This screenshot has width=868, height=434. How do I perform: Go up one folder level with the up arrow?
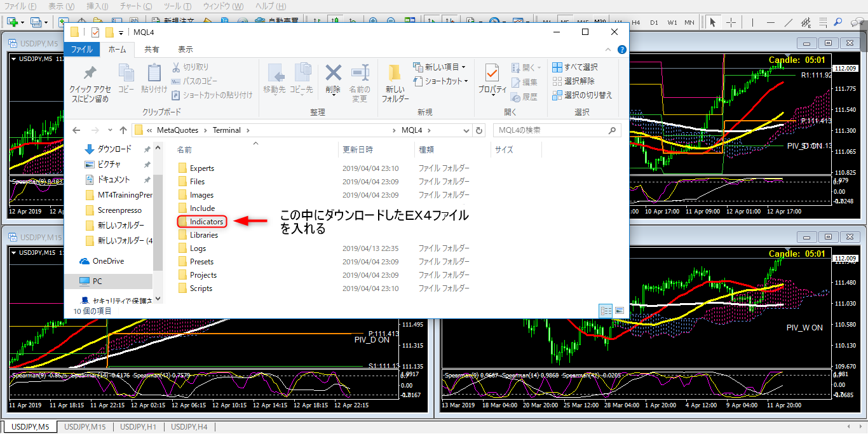[123, 130]
